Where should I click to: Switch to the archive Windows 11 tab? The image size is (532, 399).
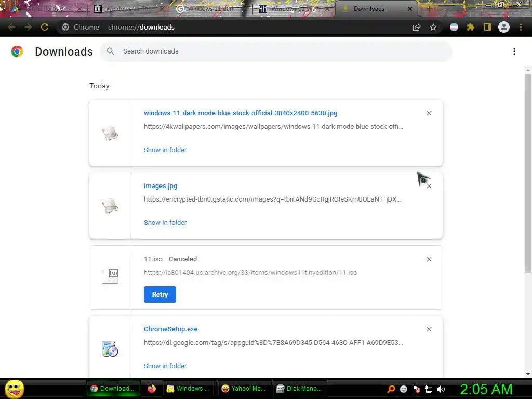128,9
